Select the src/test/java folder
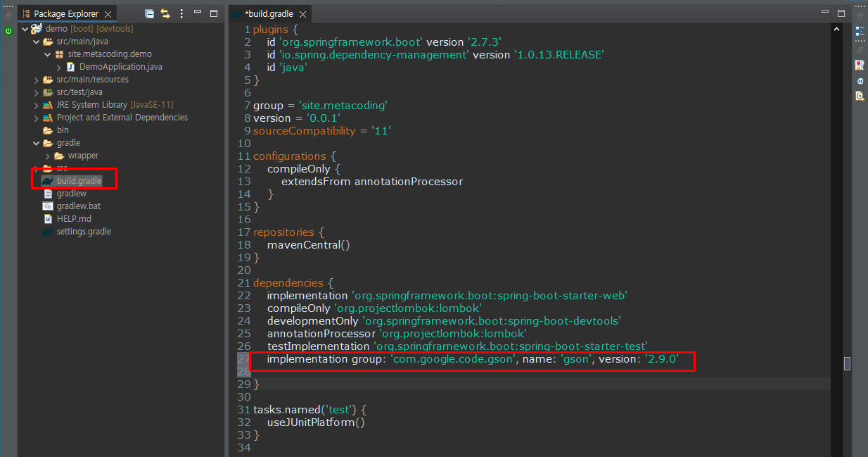 click(x=73, y=92)
